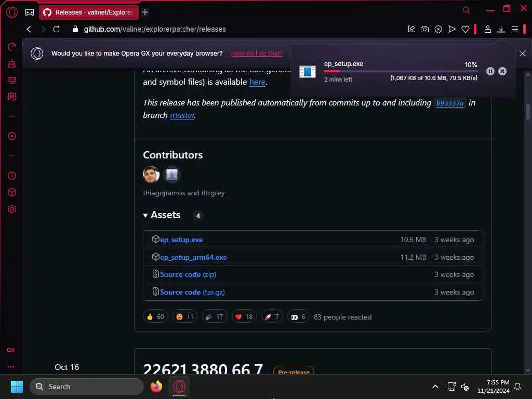Open ittrgrey contributor avatar
This screenshot has width=532, height=399.
pyautogui.click(x=171, y=175)
